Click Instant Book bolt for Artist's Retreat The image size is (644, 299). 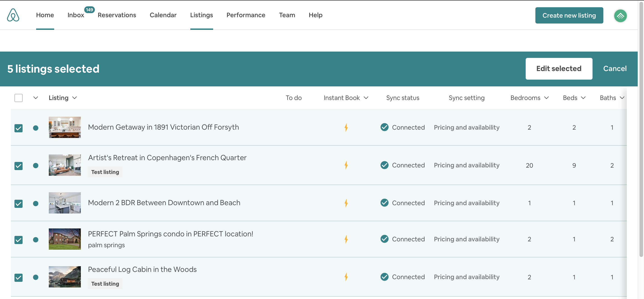click(346, 165)
